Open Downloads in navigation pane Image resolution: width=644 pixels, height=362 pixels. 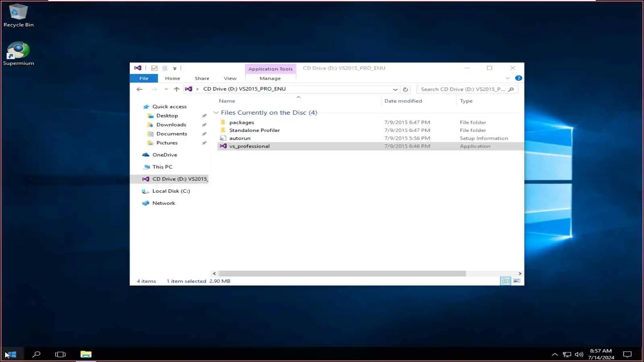171,125
